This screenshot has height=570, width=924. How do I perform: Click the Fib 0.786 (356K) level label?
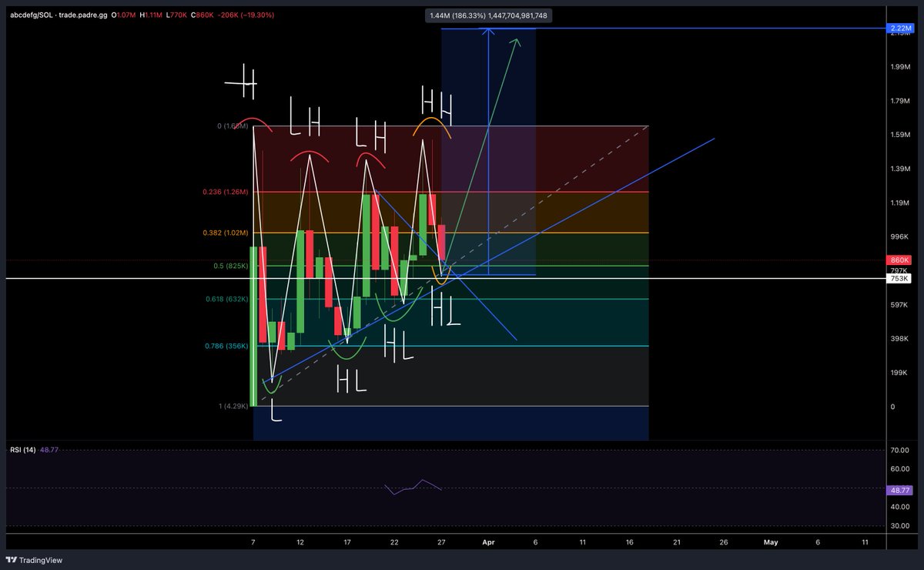226,346
